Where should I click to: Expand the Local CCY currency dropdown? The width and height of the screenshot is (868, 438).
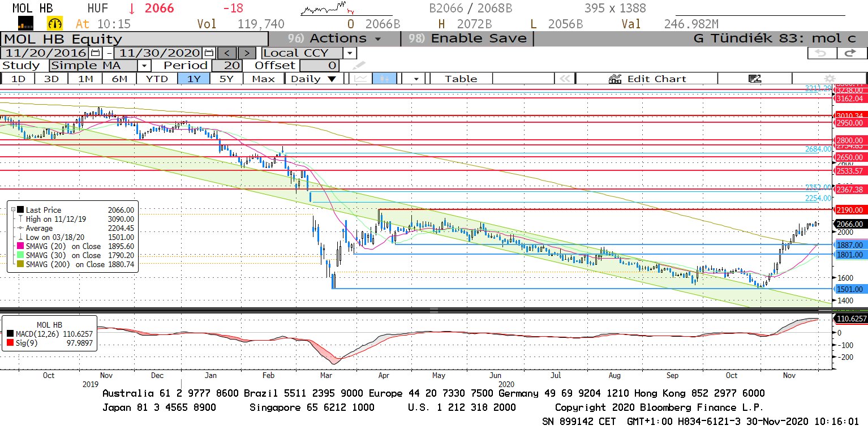(350, 53)
